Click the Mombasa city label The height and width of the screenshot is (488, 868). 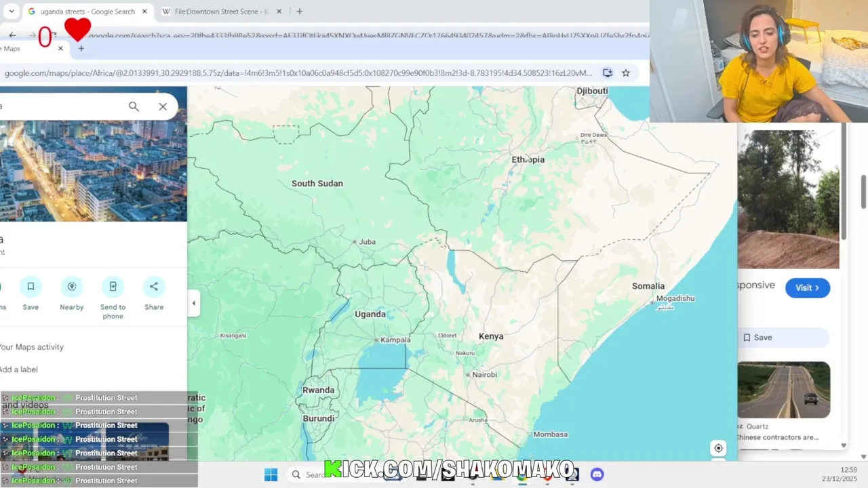551,434
